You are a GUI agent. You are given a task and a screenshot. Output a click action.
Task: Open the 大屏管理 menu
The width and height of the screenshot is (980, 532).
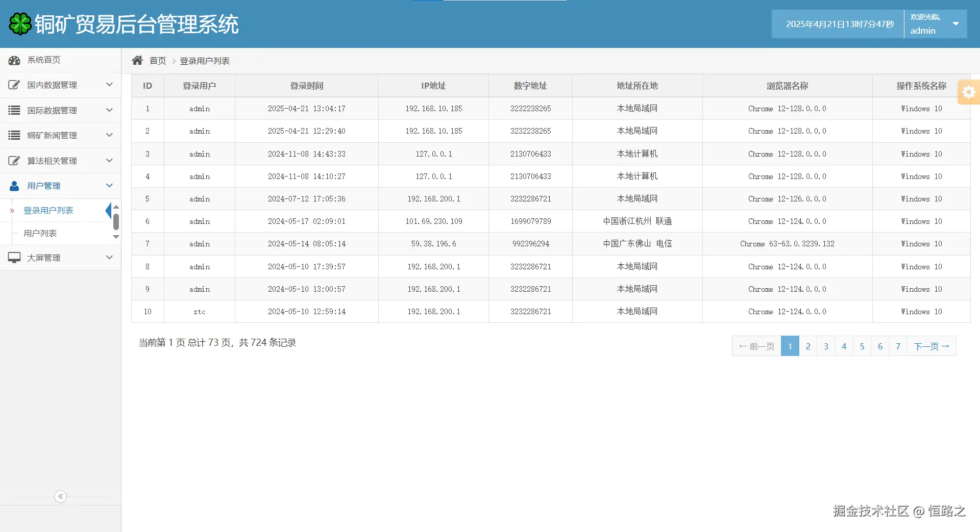(60, 258)
